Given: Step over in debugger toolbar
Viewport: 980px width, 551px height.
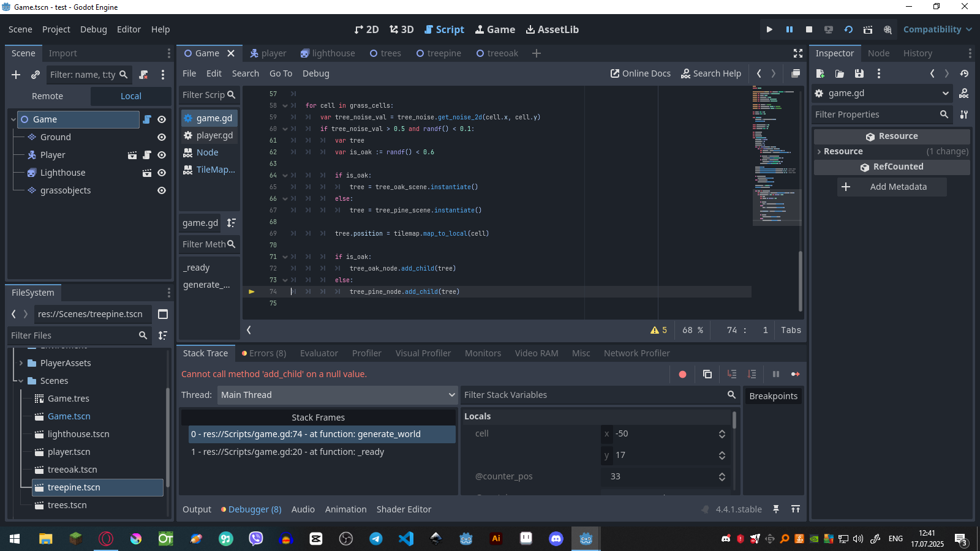Looking at the screenshot, I should tap(752, 374).
